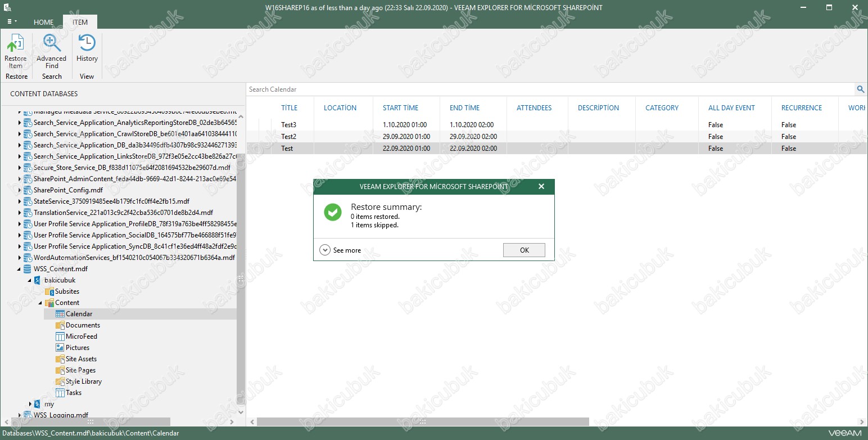Collapse the Content folder node
This screenshot has height=440, width=868.
[x=40, y=303]
